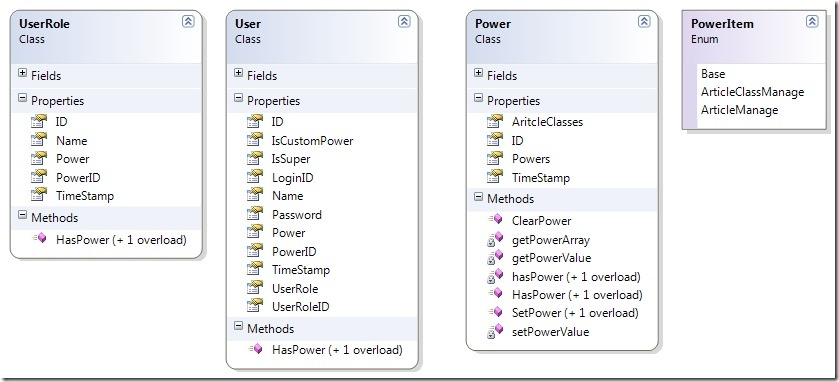Select ClearPower method text
This screenshot has width=839, height=382.
click(541, 220)
